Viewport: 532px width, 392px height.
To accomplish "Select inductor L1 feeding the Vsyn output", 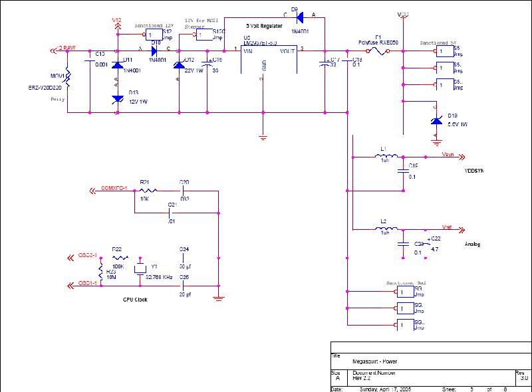I will (384, 157).
